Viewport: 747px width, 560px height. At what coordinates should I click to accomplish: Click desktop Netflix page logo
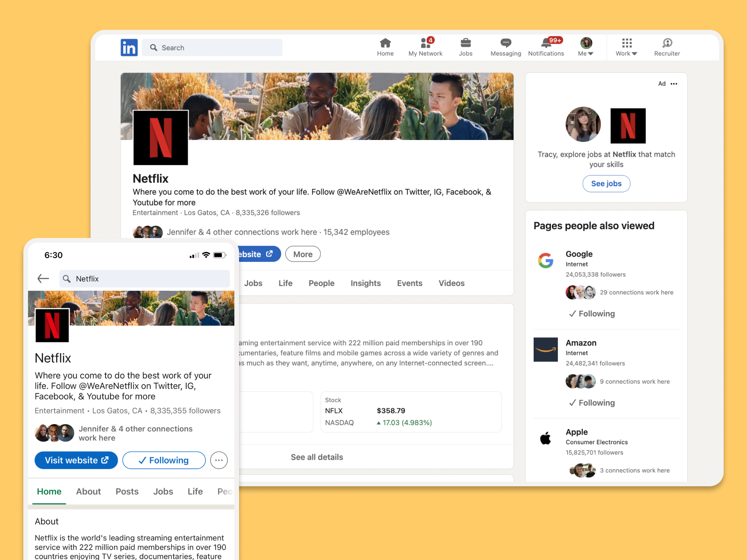[161, 138]
